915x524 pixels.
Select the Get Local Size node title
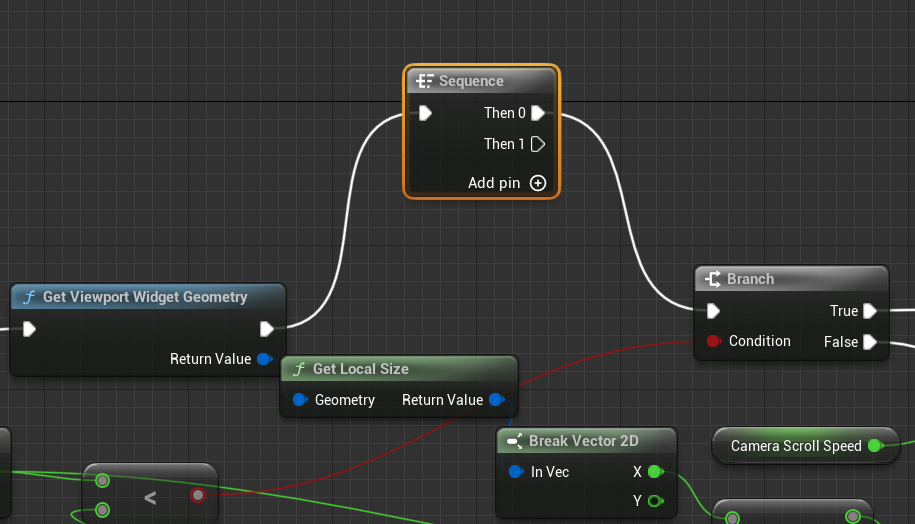[361, 369]
